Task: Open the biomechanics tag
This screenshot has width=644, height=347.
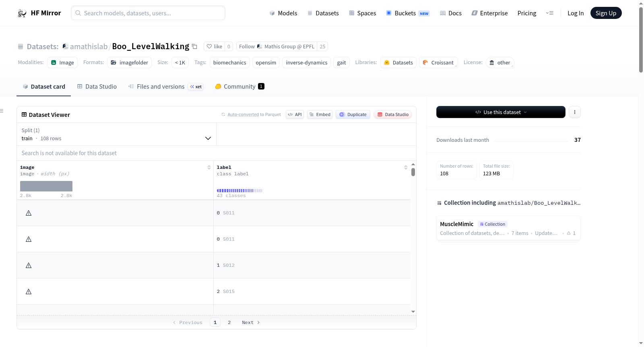Action: 229,62
